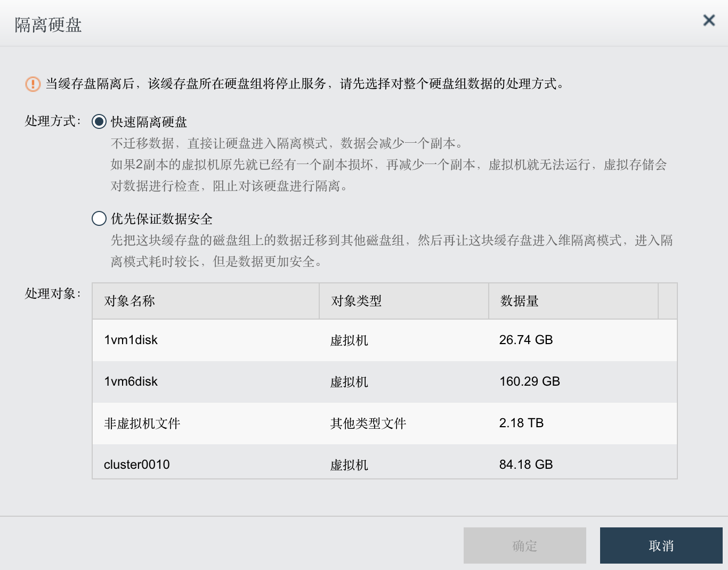Select the 非虚拟机文件 row name
The height and width of the screenshot is (570, 728).
tap(142, 424)
